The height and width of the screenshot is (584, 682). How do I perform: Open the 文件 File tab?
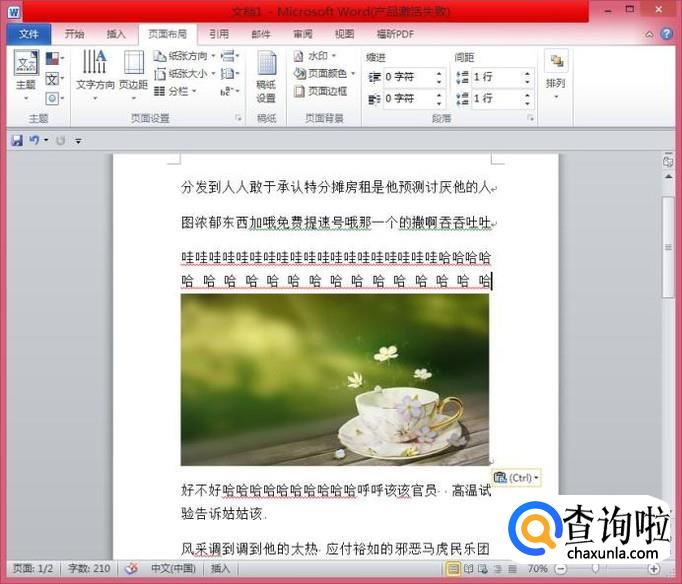click(29, 34)
